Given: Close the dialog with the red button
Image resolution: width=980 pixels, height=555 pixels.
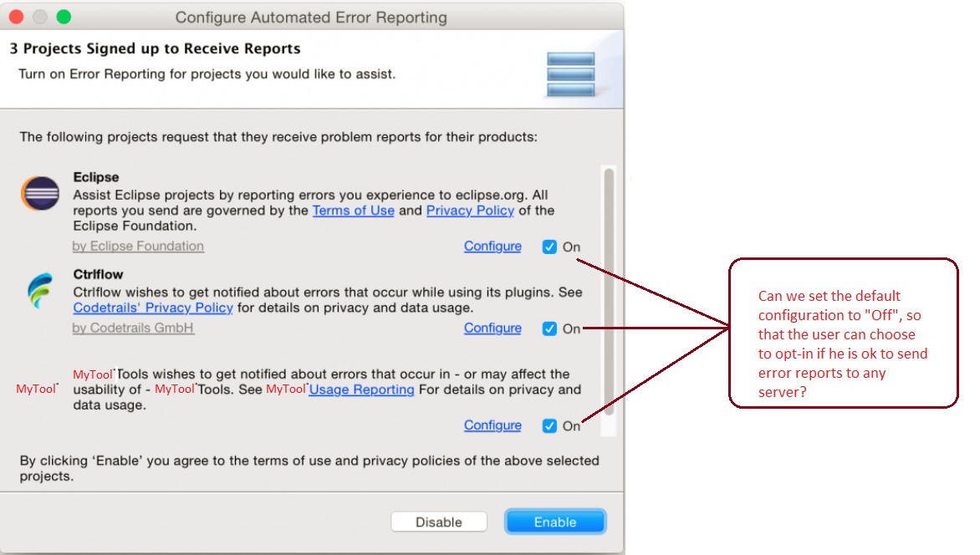Looking at the screenshot, I should pyautogui.click(x=16, y=17).
